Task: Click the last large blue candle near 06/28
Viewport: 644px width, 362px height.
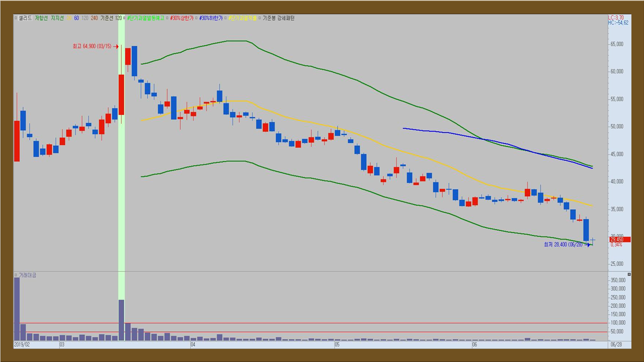Action: 586,230
